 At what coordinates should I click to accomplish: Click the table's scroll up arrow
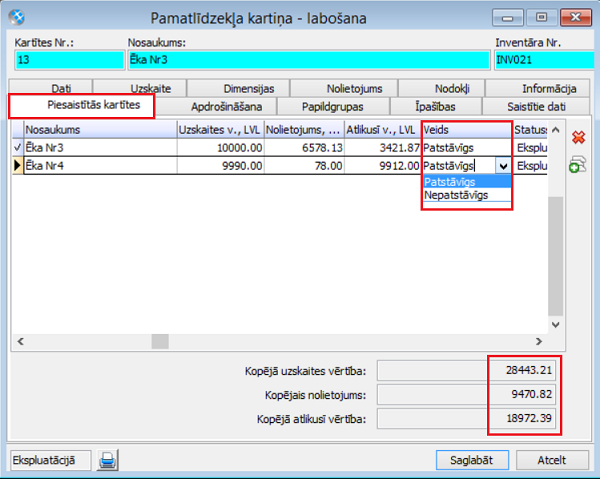[556, 130]
